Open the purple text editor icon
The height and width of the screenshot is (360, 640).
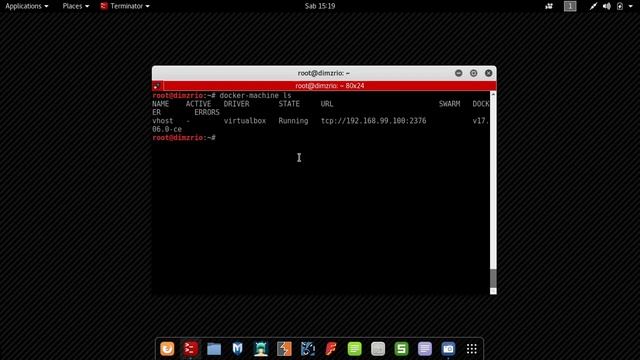(x=424, y=349)
